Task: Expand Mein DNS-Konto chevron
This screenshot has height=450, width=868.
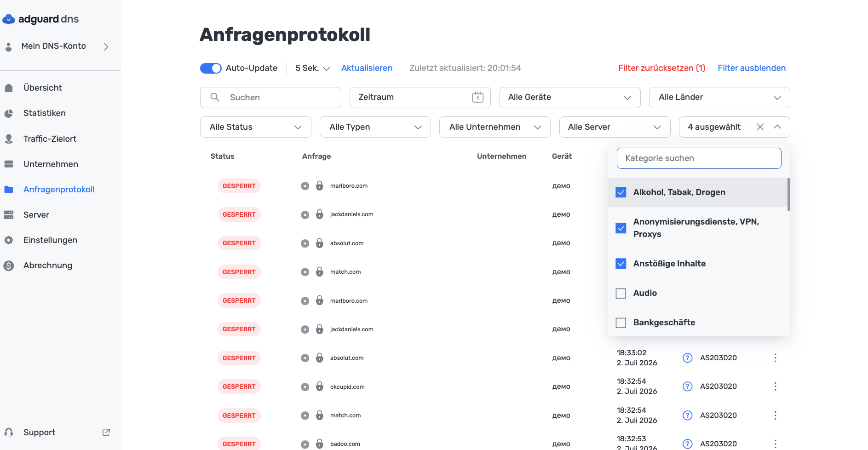Action: coord(106,46)
